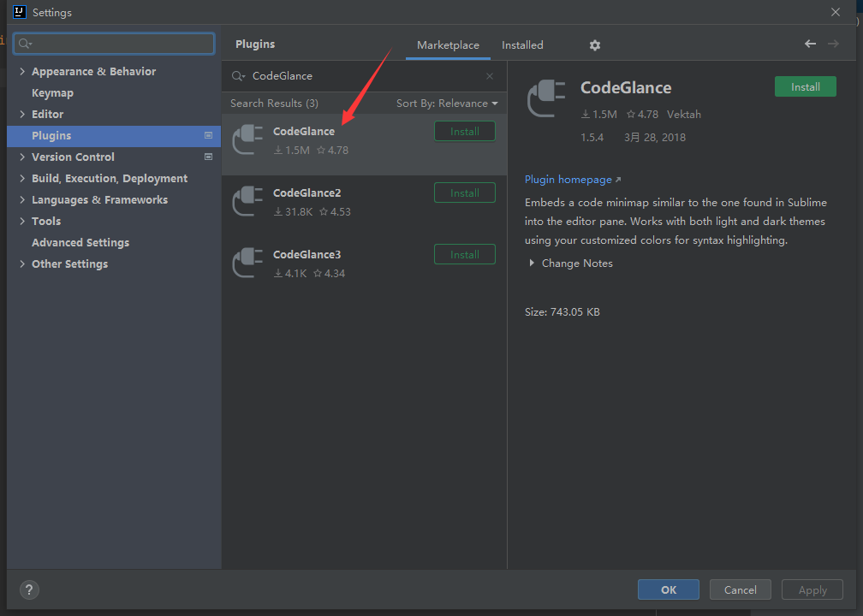Expand Appearance & Behavior section

[x=22, y=71]
